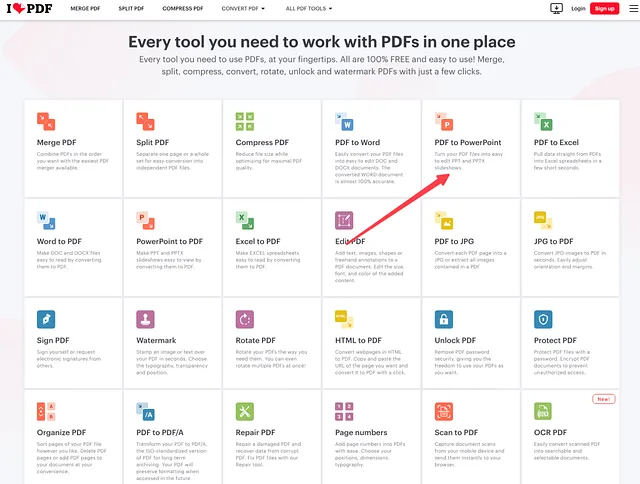Open the Unlock PDF padlock icon
The width and height of the screenshot is (640, 484).
[444, 319]
